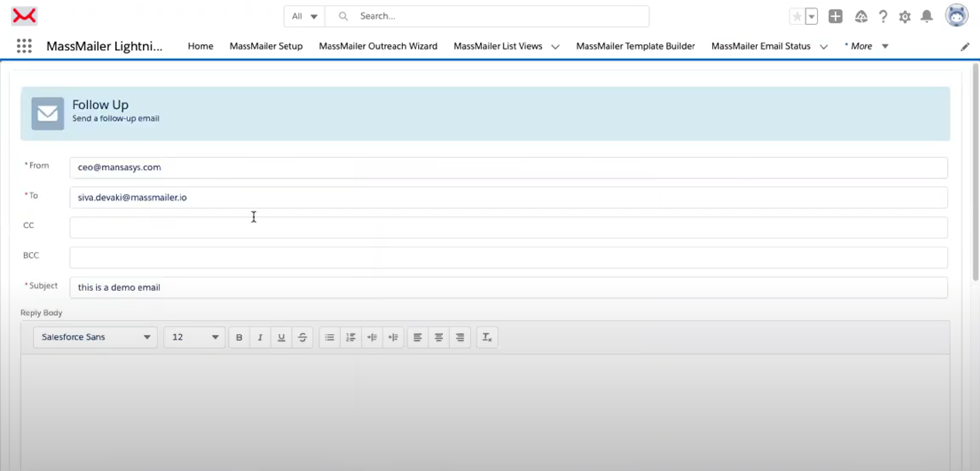
Task: Align text left
Action: tap(418, 337)
